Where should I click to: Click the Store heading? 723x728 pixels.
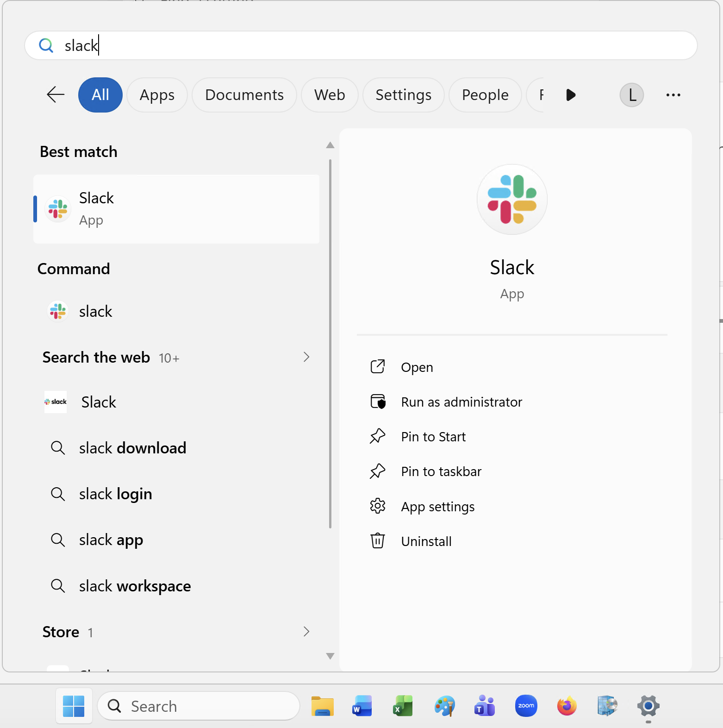pyautogui.click(x=61, y=632)
